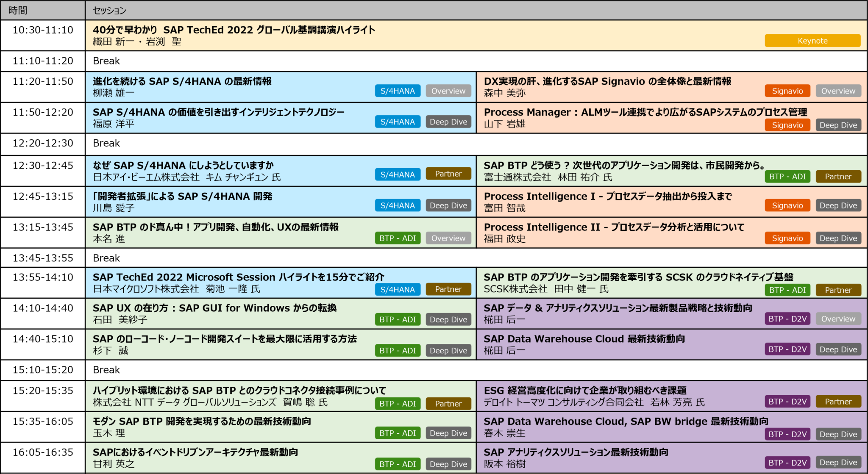
Task: Open イベントドリブンアーキテクチャ最新動向 session
Action: 195,452
